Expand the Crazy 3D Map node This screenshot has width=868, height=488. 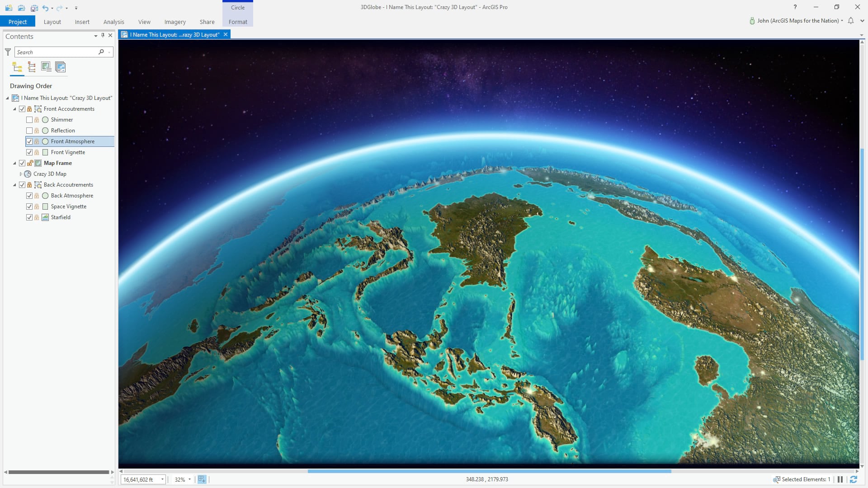[x=21, y=174]
